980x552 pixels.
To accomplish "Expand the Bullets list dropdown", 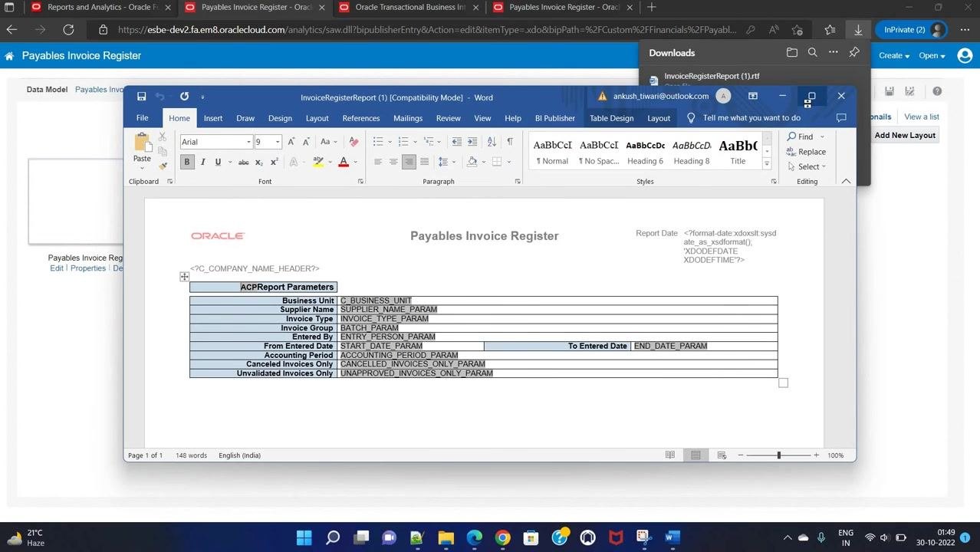I will (x=390, y=142).
